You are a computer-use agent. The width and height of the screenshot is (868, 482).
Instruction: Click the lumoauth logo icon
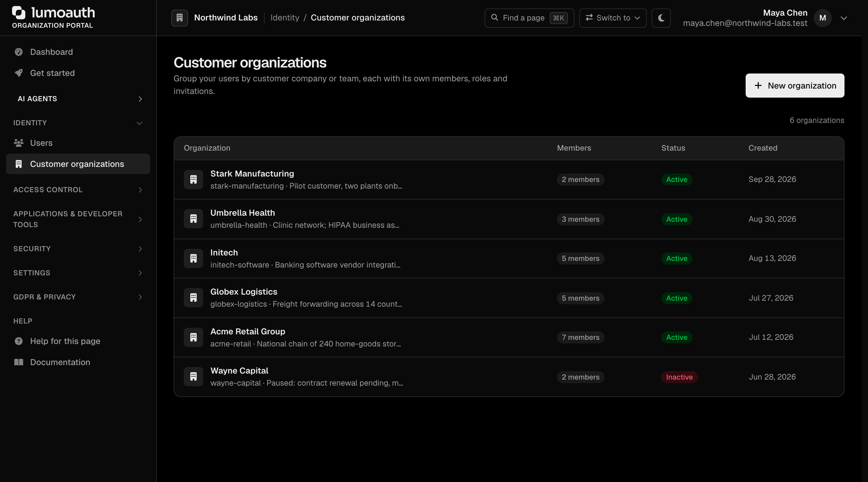point(18,13)
